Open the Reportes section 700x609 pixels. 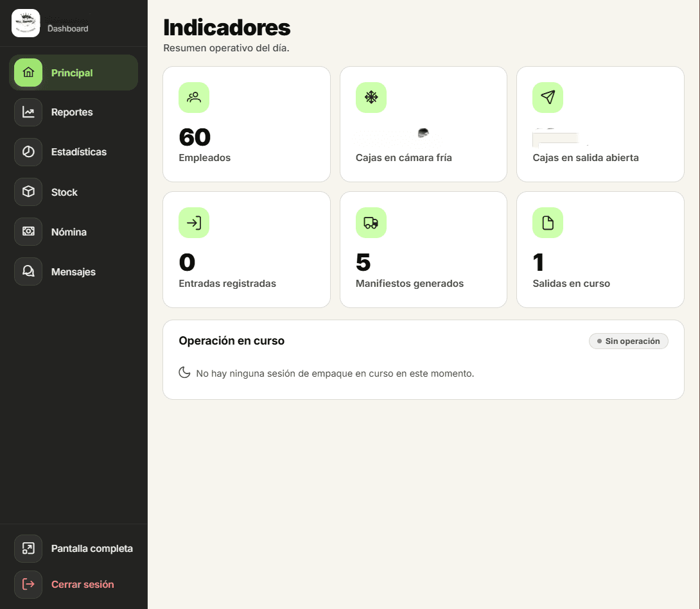tap(73, 112)
